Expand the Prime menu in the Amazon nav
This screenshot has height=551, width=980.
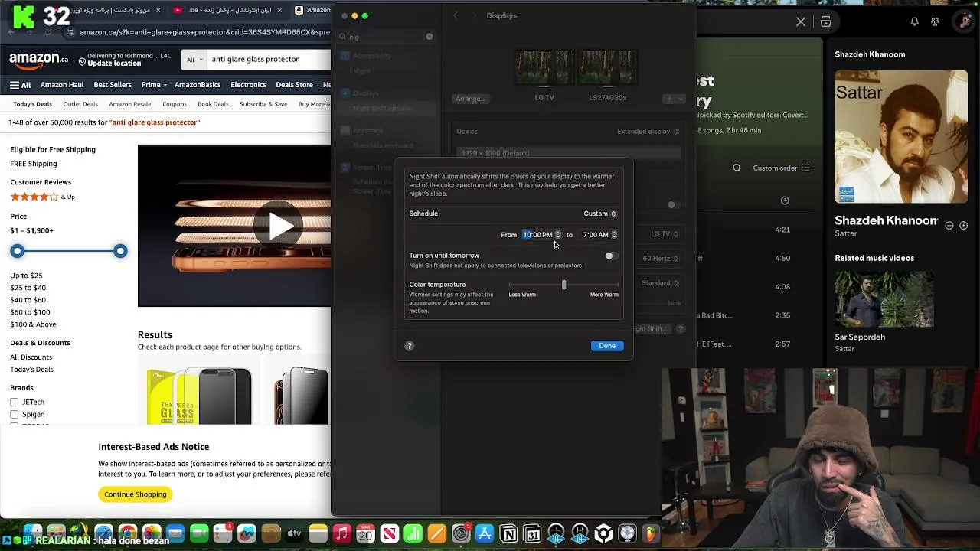click(x=154, y=85)
